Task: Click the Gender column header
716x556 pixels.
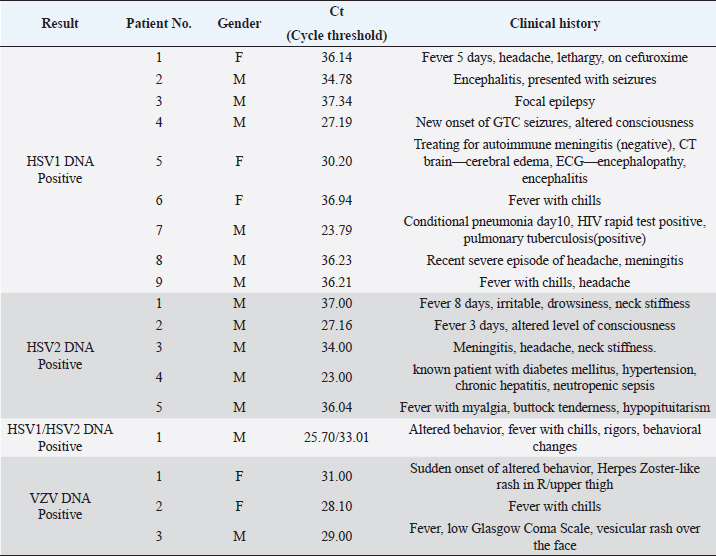Action: tap(239, 23)
